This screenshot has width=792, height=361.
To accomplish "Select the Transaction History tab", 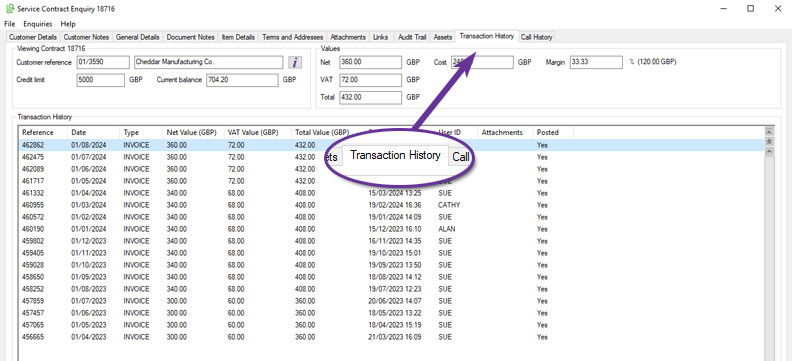I will tap(486, 36).
